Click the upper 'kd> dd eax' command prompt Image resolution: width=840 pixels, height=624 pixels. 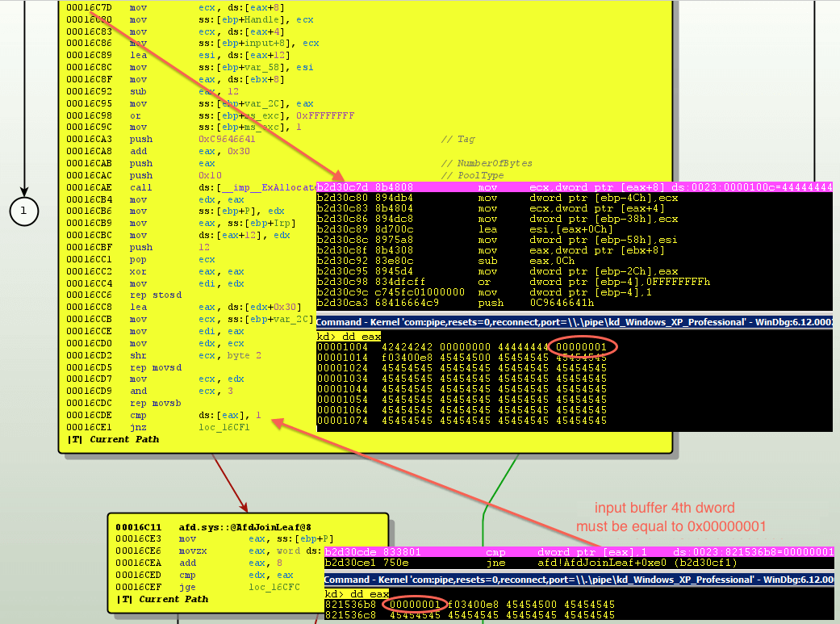click(349, 336)
